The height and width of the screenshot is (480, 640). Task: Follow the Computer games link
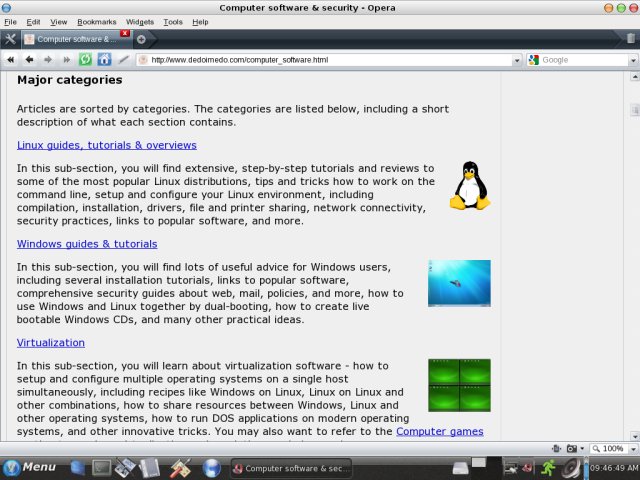coord(440,431)
